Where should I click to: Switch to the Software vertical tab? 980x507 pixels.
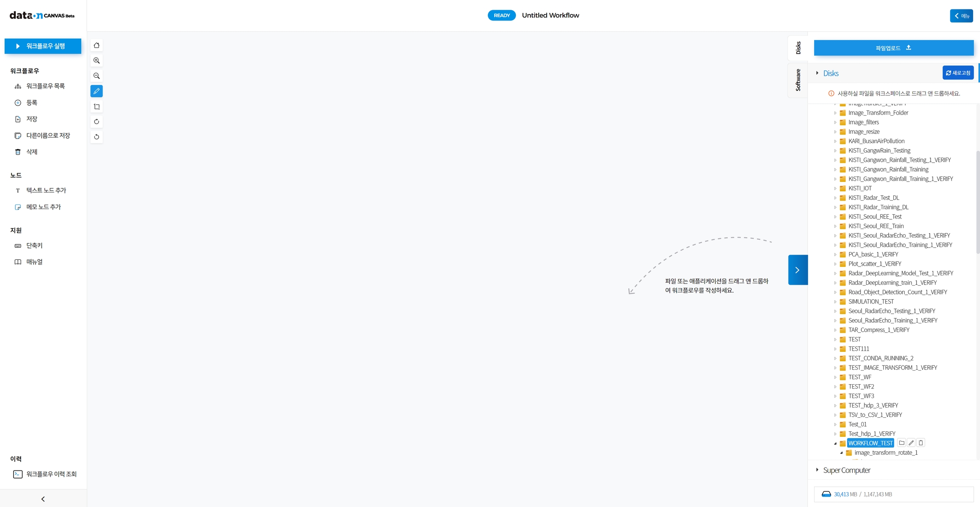(798, 80)
